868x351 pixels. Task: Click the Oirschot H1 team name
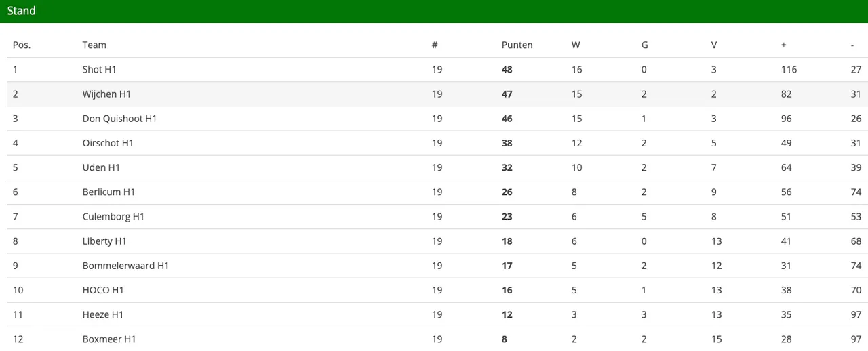108,143
